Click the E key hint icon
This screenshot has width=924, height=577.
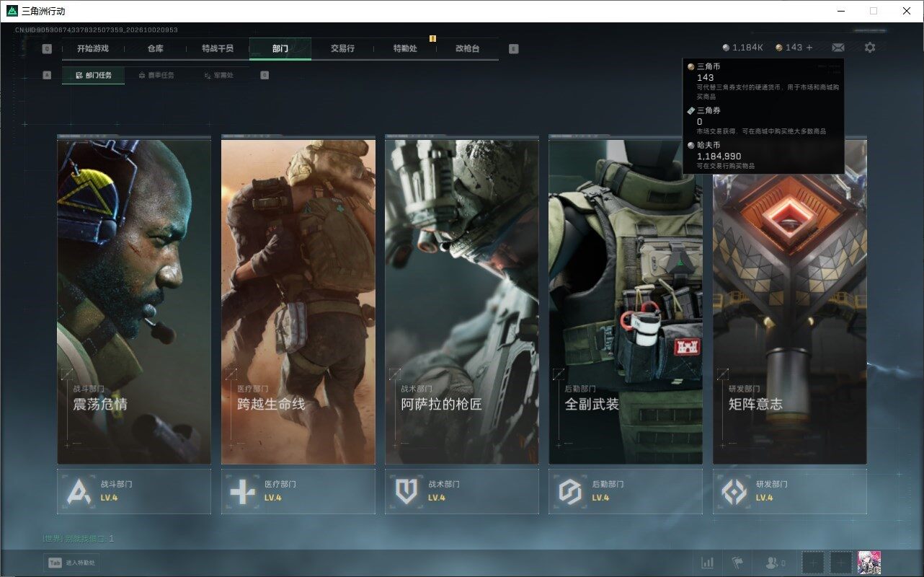tap(513, 49)
